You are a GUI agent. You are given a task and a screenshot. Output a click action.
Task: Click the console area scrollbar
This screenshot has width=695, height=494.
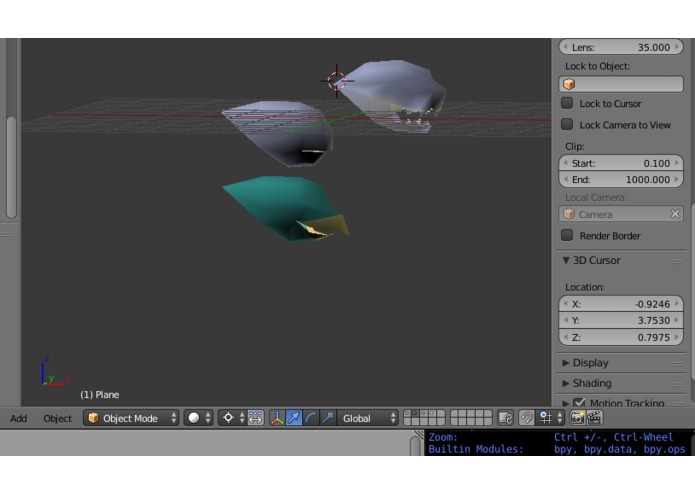point(415,446)
